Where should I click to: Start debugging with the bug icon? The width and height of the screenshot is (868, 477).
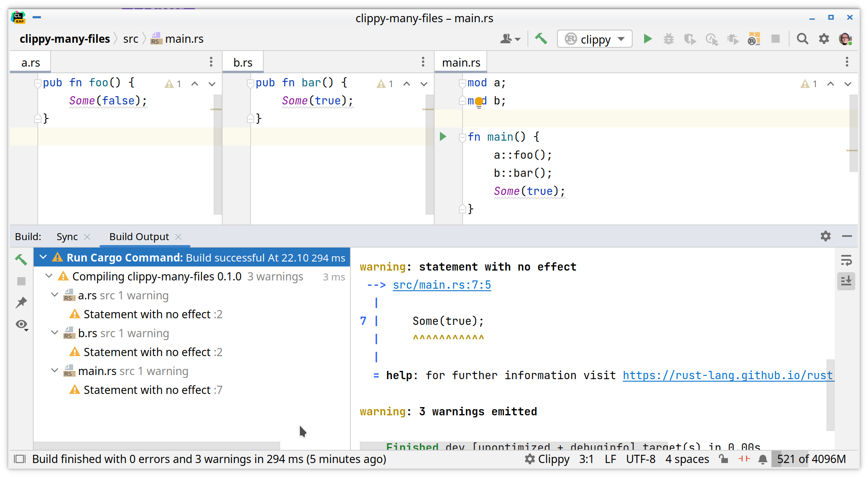[668, 39]
